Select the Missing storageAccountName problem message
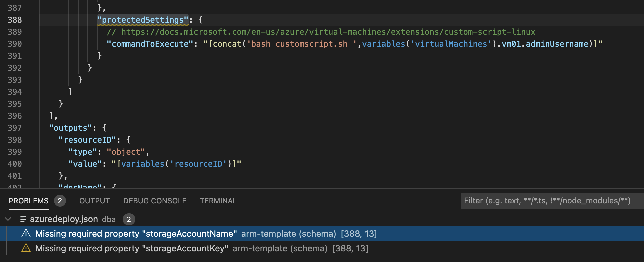Image resolution: width=644 pixels, height=262 pixels. click(x=136, y=234)
